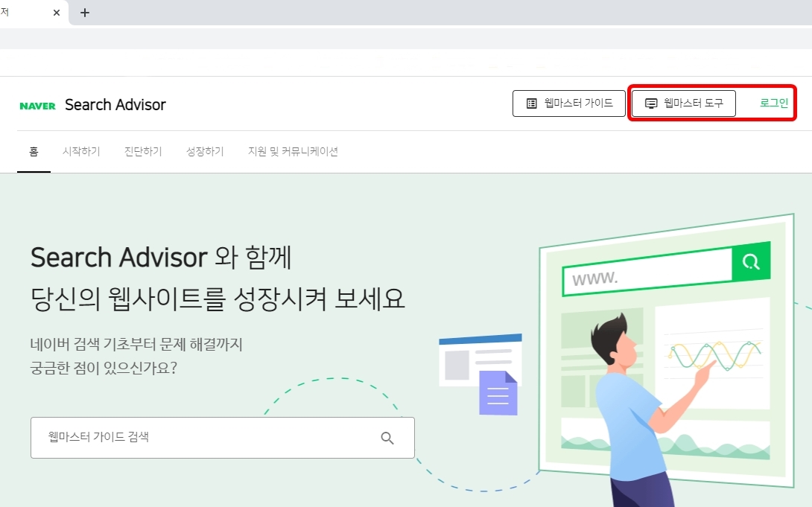Go to the 성장하기 menu
This screenshot has height=507, width=812.
click(205, 152)
